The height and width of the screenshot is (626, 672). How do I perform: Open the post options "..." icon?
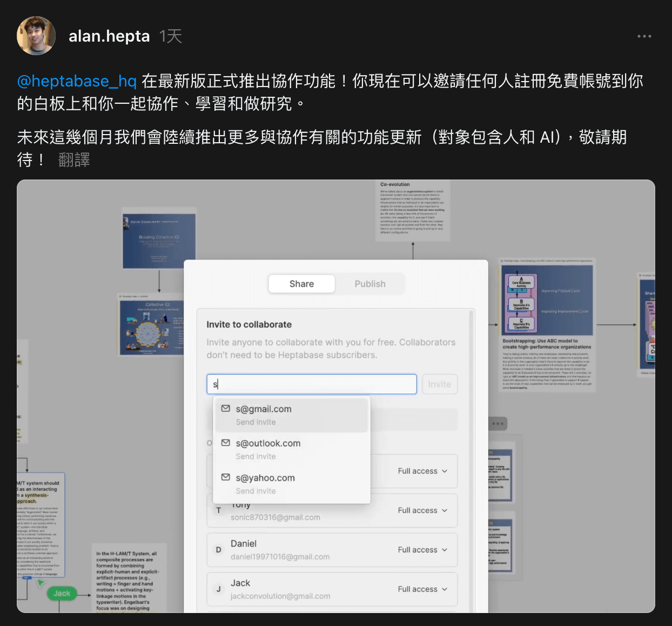(x=644, y=36)
